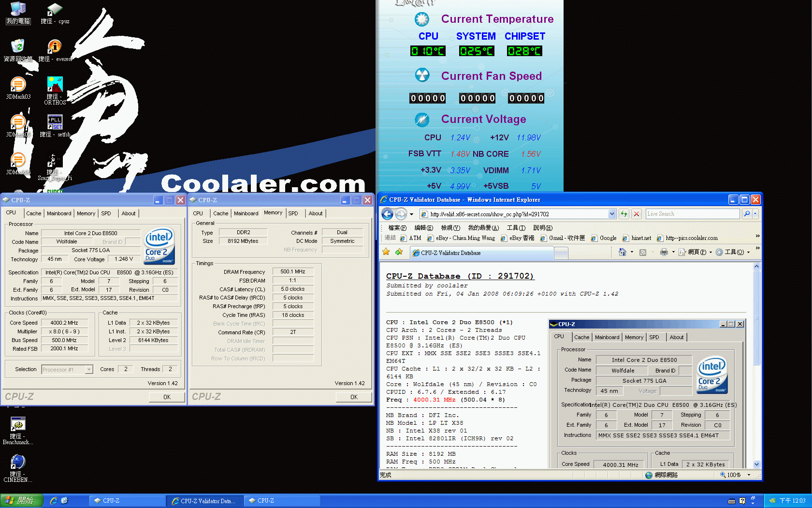This screenshot has height=508, width=812.
Task: Open the address bar dropdown arrow
Action: [612, 214]
